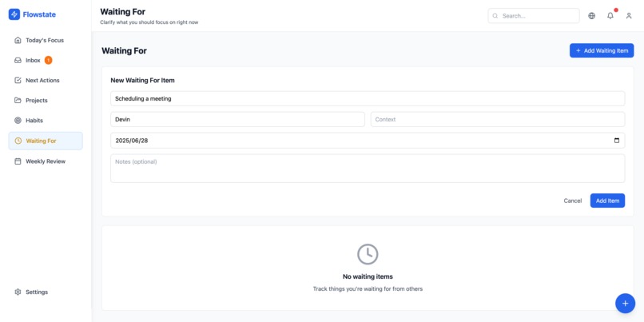
Task: Focus the Search field in the header
Action: click(x=534, y=16)
